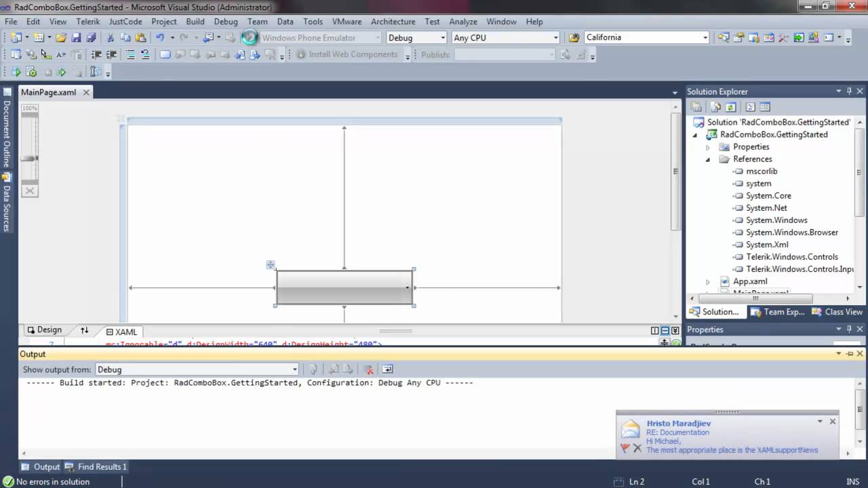Viewport: 868px width, 488px height.
Task: Click the New Project toolbar icon
Action: (16, 37)
